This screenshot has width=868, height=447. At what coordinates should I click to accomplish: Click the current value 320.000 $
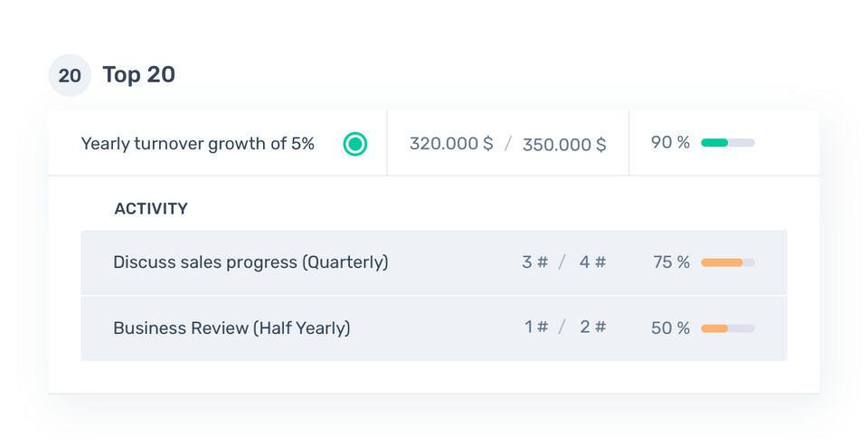(451, 144)
